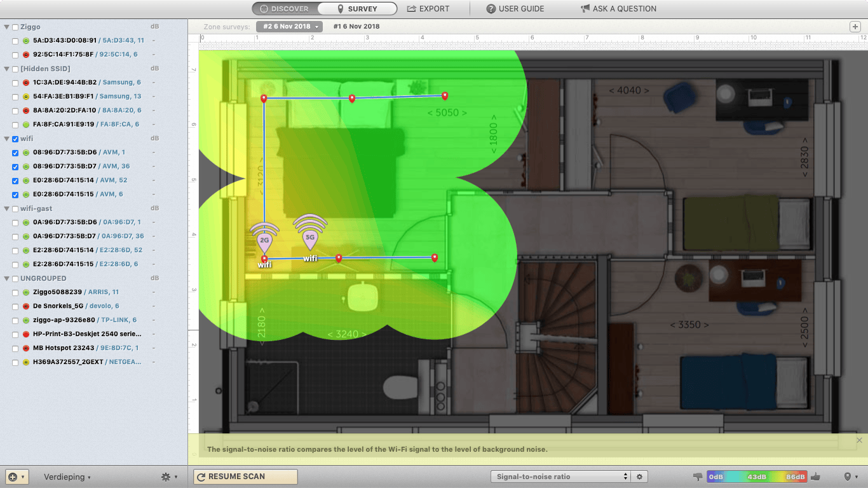Uncheck network 08:96:D7:73:5B:D6 AVM, 1

click(x=15, y=153)
